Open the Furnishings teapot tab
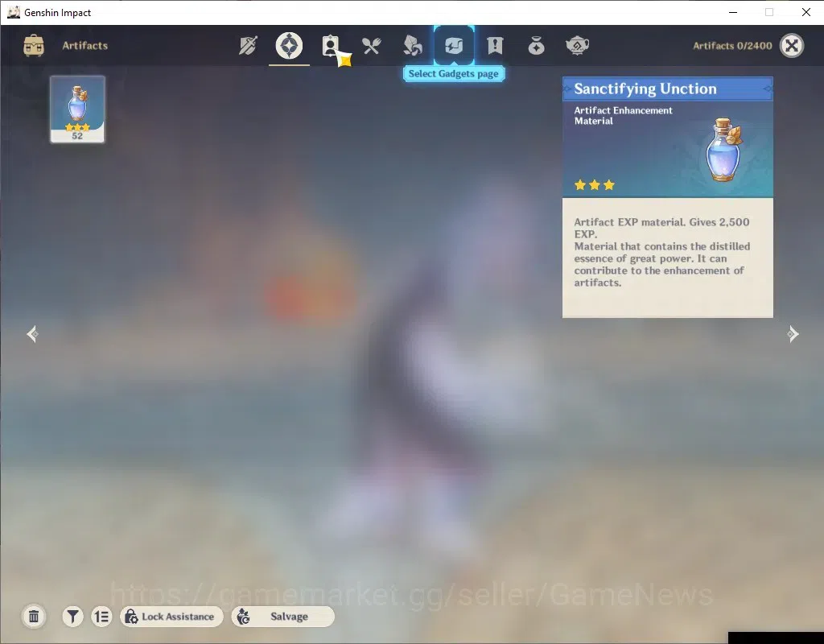Screen dimensions: 824x644 point(577,46)
